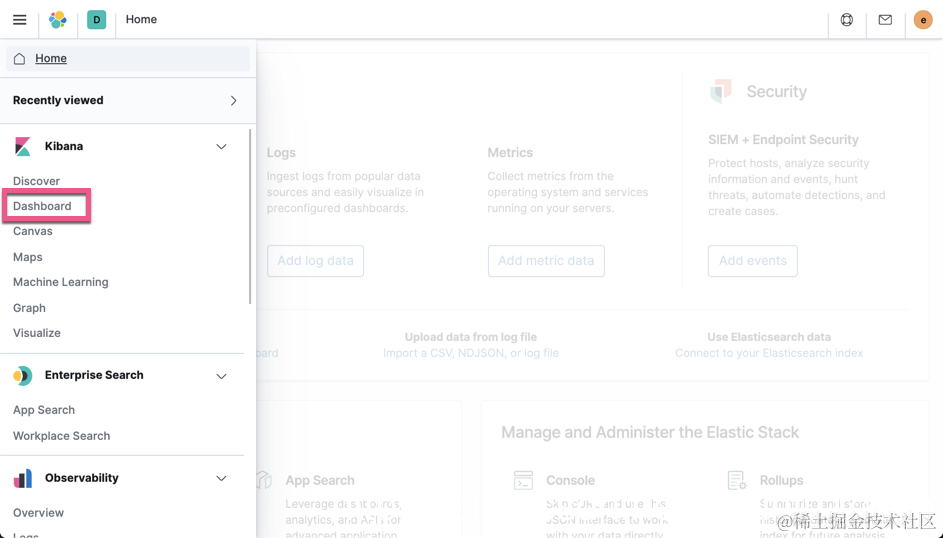Screen dimensions: 943x538
Task: Click the Rollups document icon
Action: pos(737,480)
